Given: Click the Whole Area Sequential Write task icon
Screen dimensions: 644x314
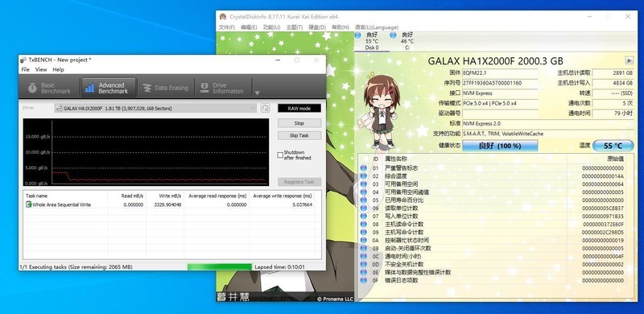Looking at the screenshot, I should pos(29,205).
